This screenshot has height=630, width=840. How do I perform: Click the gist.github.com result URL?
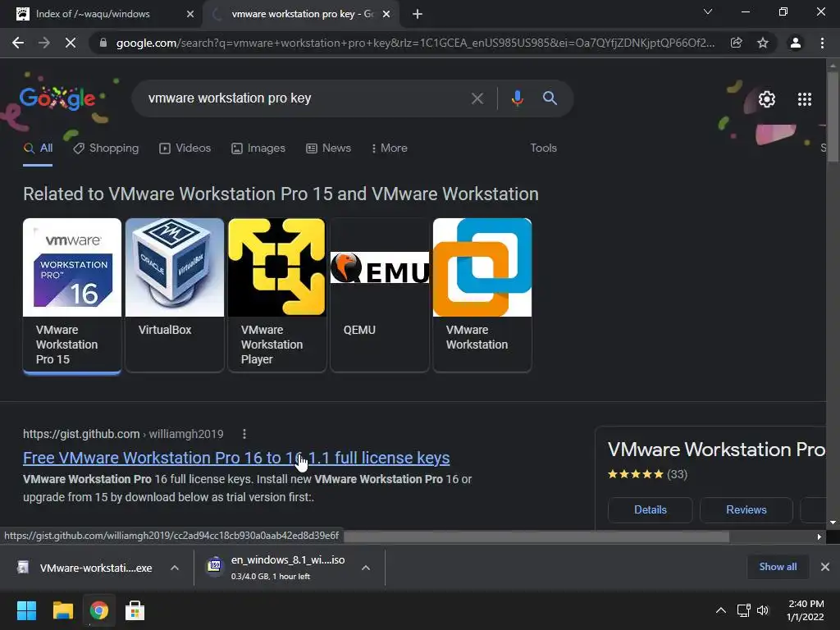[x=123, y=434]
